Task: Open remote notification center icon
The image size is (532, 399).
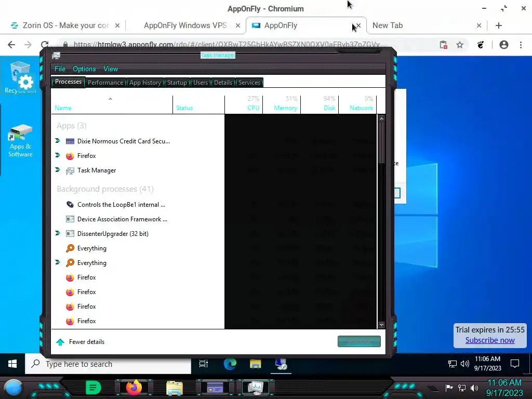Action: click(515, 364)
